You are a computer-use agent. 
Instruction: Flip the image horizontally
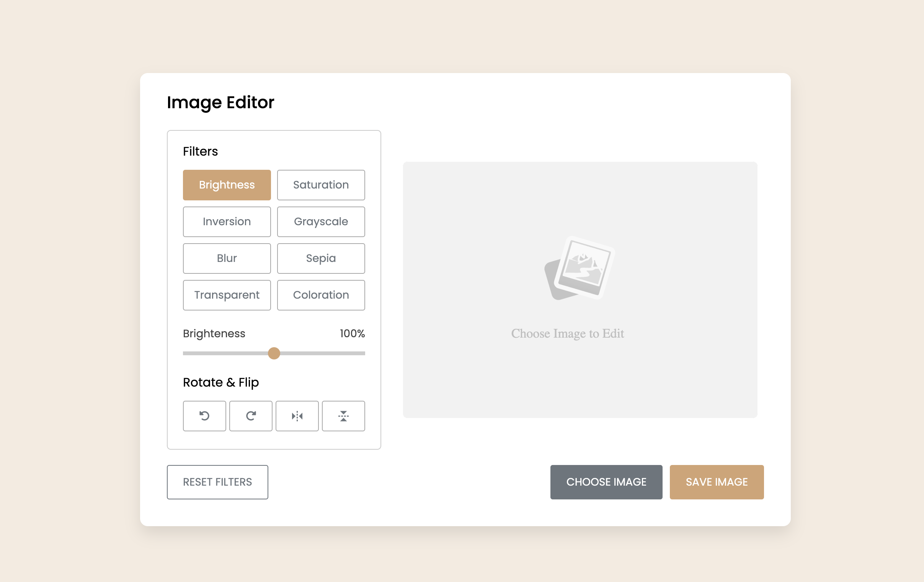coord(297,416)
